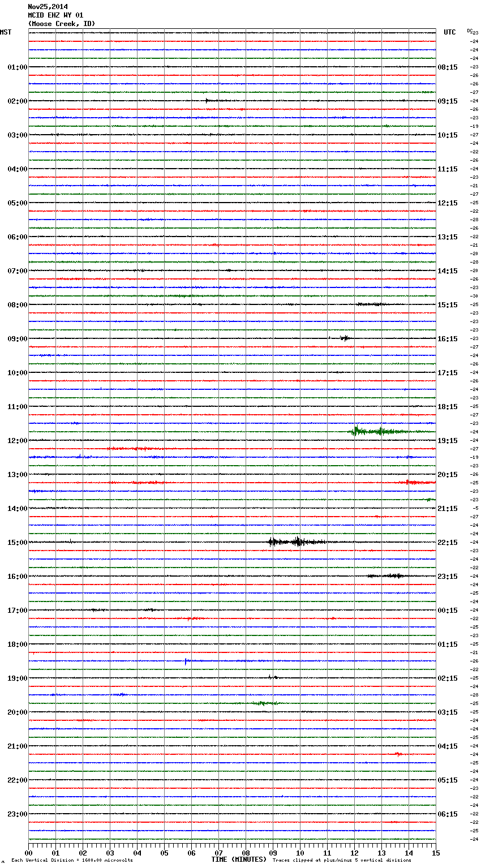The height and width of the screenshot is (868, 481).
Task: Select the '05' minute tick label on the bottom axis
Action: (x=164, y=853)
